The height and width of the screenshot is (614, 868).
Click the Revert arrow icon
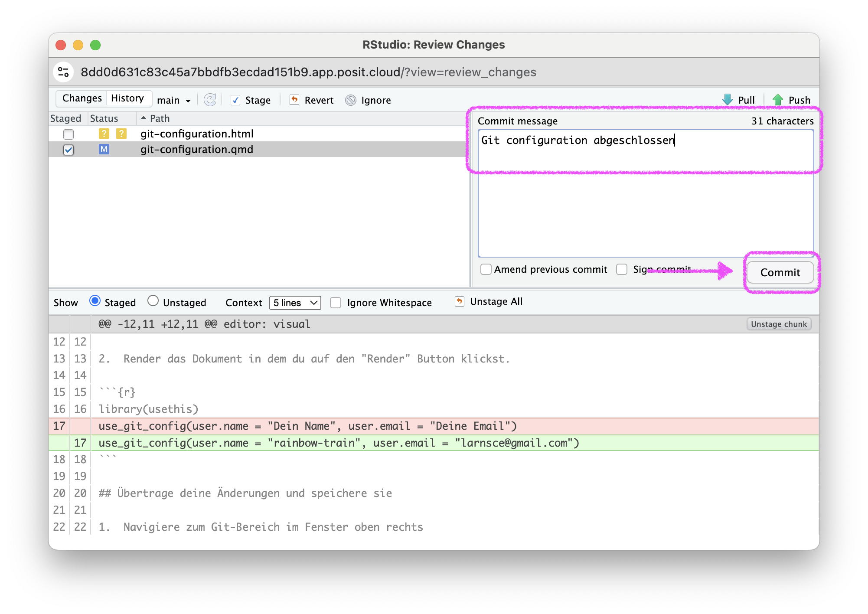tap(294, 100)
